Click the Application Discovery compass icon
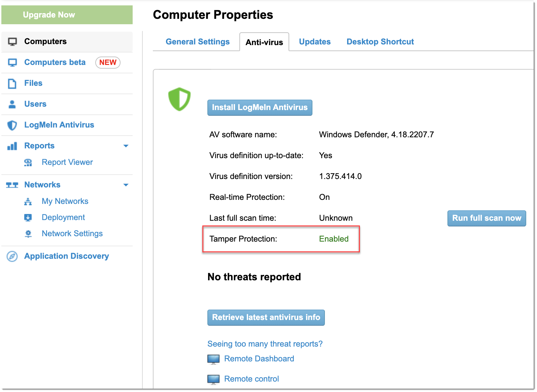537x392 pixels. (12, 256)
